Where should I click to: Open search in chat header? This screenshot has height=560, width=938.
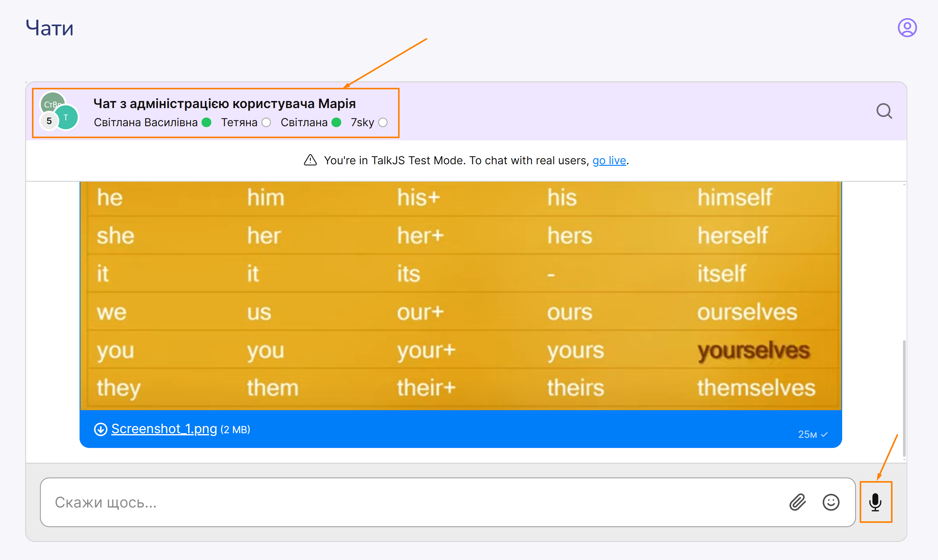pos(884,111)
